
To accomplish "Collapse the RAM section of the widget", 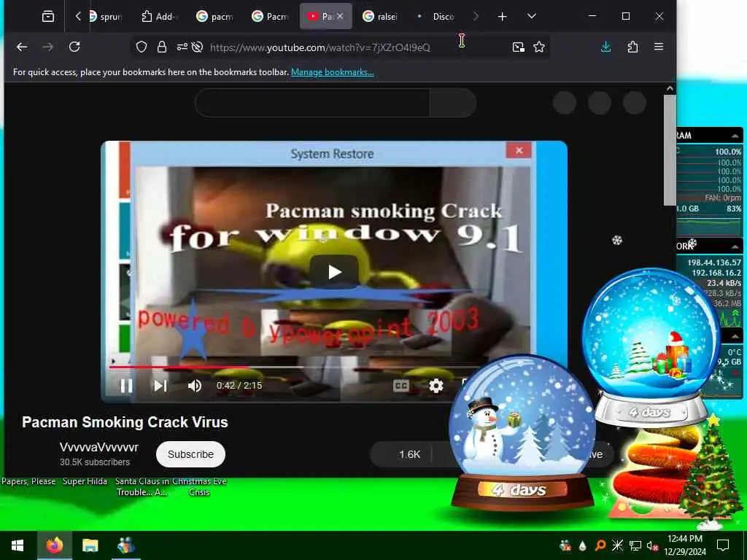I will [735, 136].
